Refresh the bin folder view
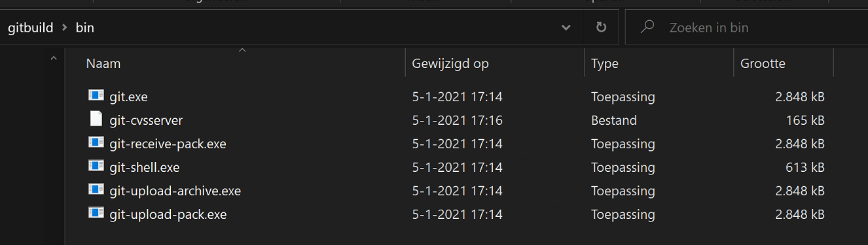Image resolution: width=868 pixels, height=245 pixels. [601, 27]
